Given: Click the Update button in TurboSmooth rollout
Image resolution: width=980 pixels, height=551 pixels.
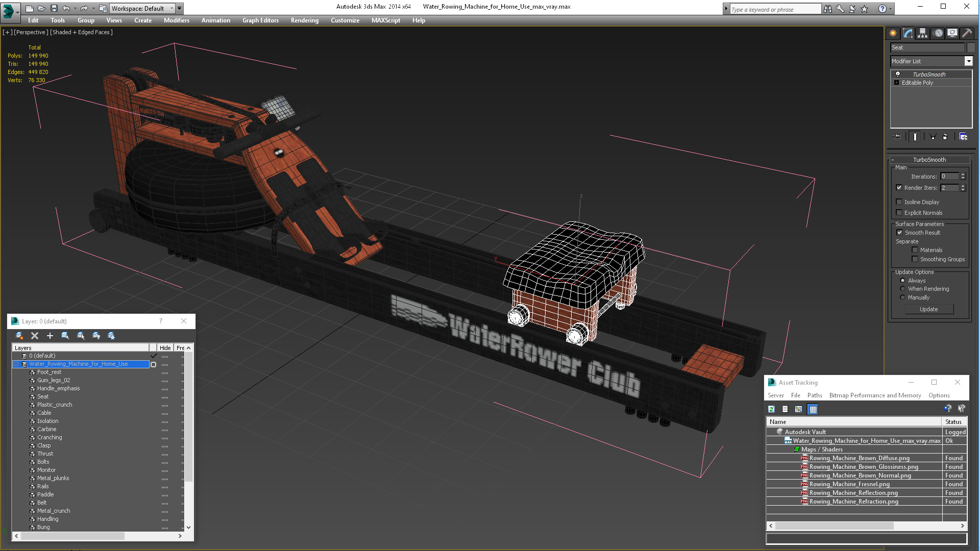Looking at the screenshot, I should (929, 309).
